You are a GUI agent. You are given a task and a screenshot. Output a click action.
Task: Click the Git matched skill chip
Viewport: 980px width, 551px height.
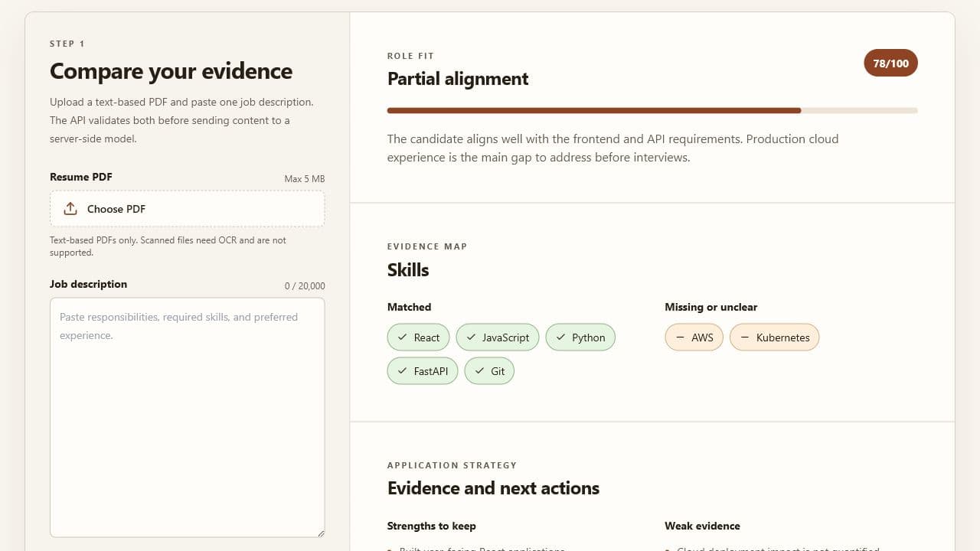(x=489, y=371)
